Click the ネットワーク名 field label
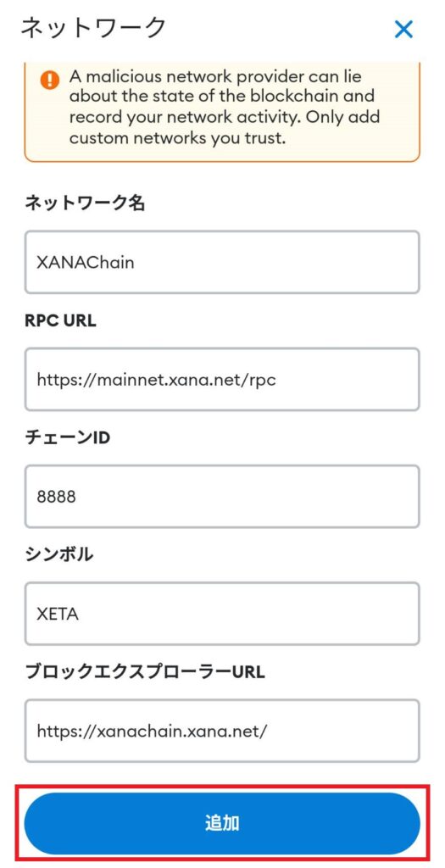 point(85,203)
